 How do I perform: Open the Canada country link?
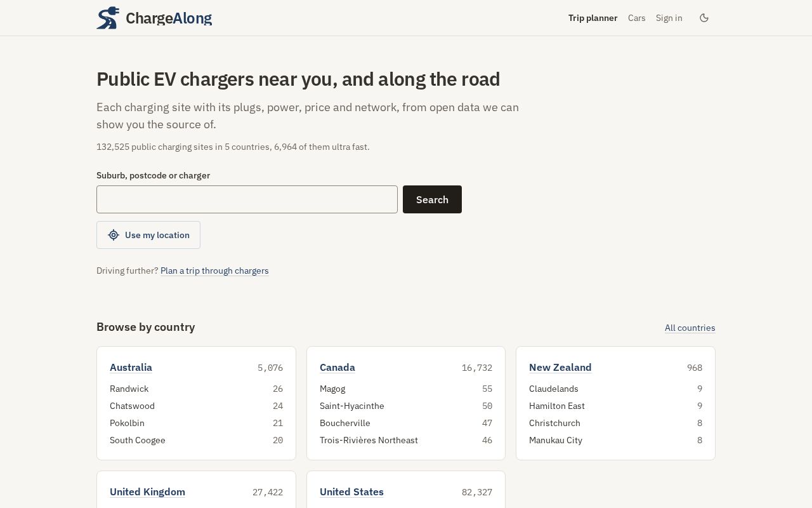coord(337,367)
